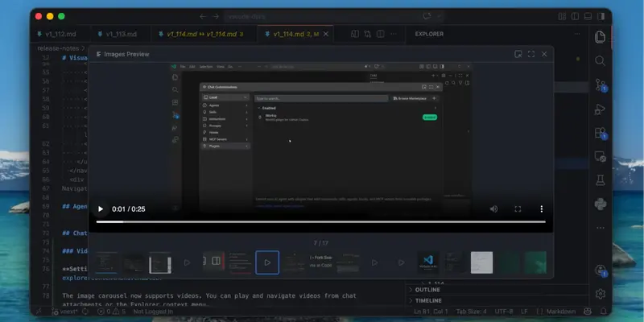The image size is (644, 322).
Task: Go forward with the title bar arrow
Action: point(216,16)
